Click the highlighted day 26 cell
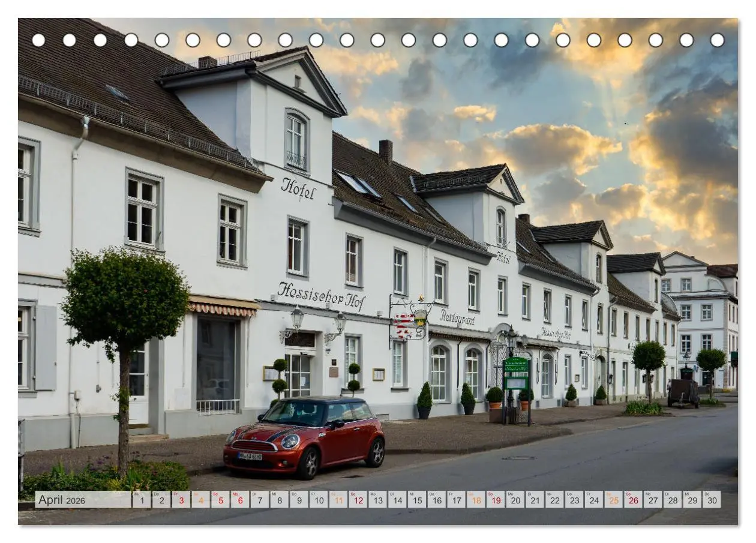 (x=633, y=500)
